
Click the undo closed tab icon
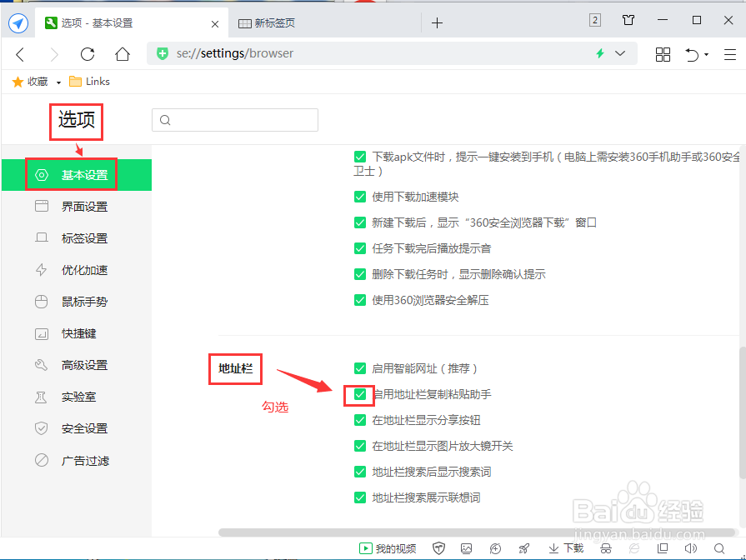click(x=693, y=55)
